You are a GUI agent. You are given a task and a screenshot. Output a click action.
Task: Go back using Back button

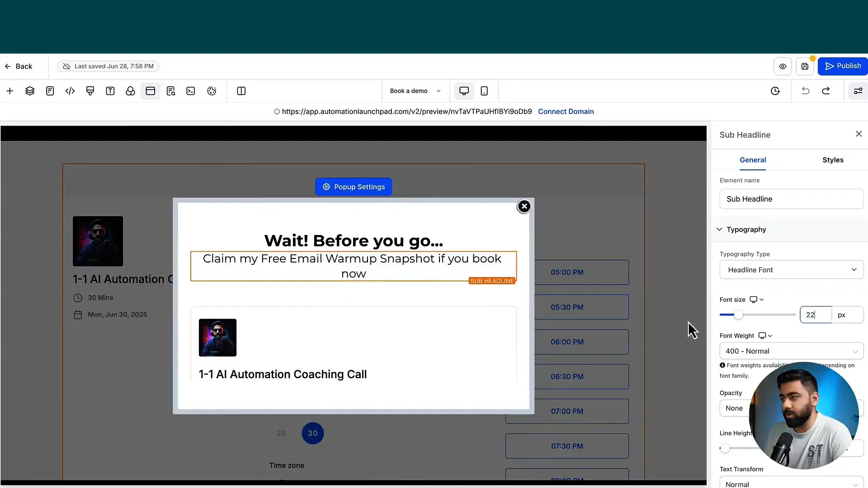[x=19, y=66]
